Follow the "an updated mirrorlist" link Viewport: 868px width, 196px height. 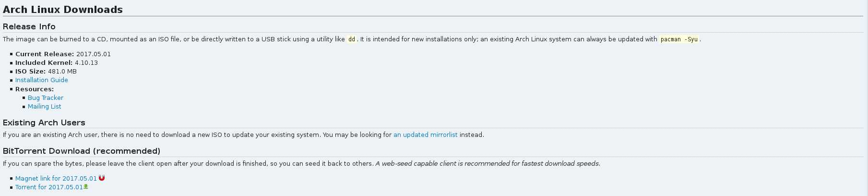[425, 135]
